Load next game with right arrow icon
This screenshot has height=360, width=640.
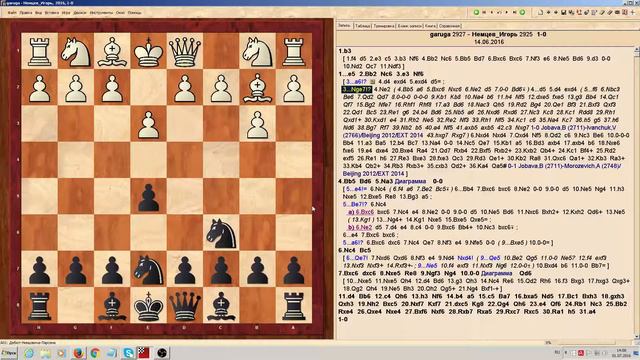pos(556,12)
